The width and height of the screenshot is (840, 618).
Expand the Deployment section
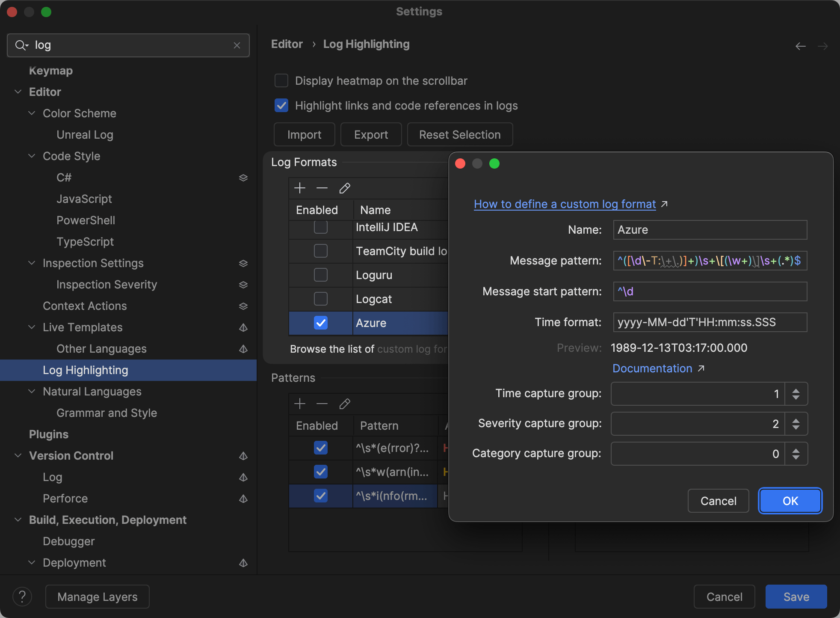[32, 562]
